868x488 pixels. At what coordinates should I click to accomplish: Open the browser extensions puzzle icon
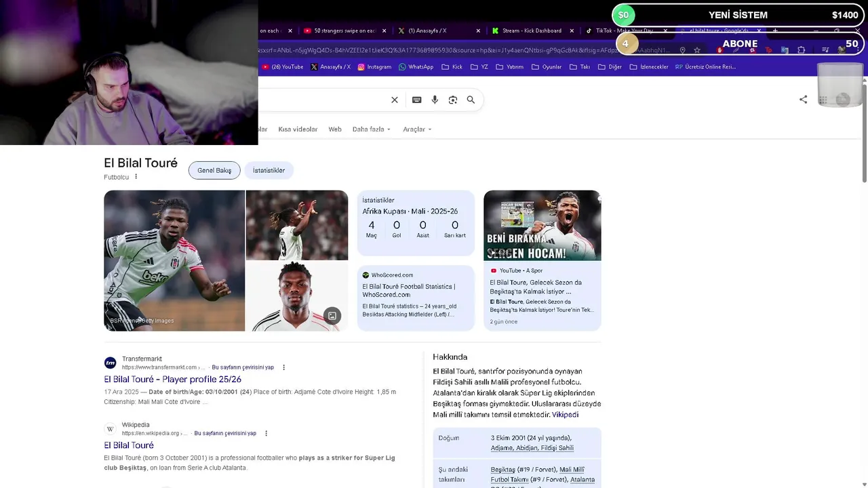(802, 50)
